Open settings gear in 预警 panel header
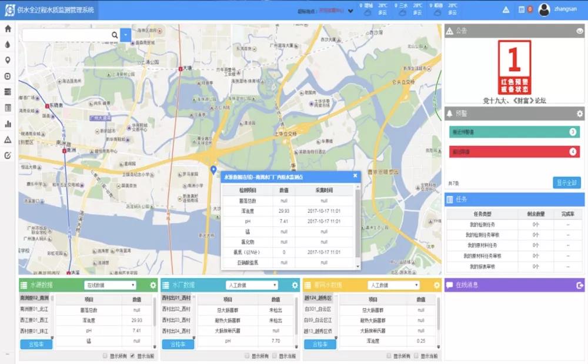588x364 pixels. pos(579,113)
